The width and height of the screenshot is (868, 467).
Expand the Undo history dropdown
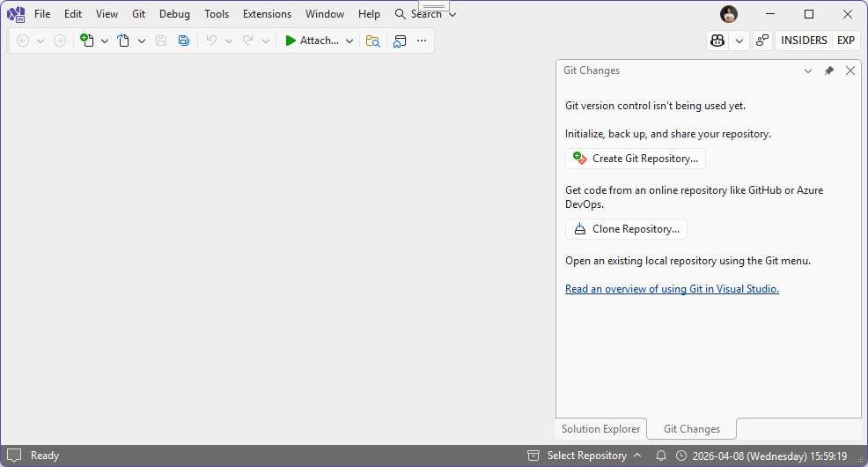click(x=229, y=41)
